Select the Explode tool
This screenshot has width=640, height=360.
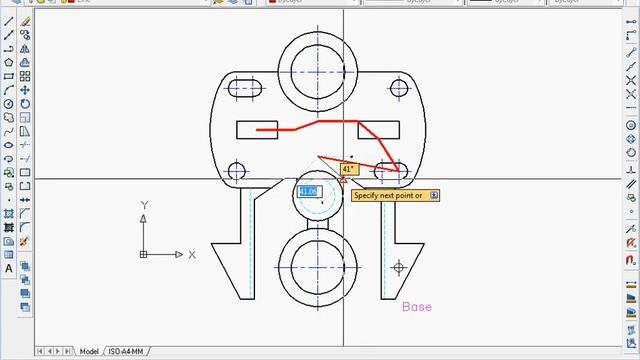click(25, 241)
